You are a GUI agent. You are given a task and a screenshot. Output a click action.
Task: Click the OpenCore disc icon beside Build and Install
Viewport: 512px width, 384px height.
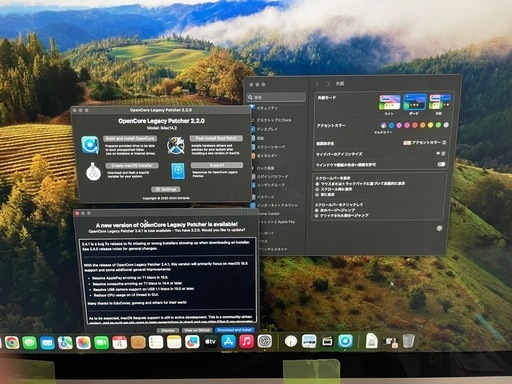[90, 145]
